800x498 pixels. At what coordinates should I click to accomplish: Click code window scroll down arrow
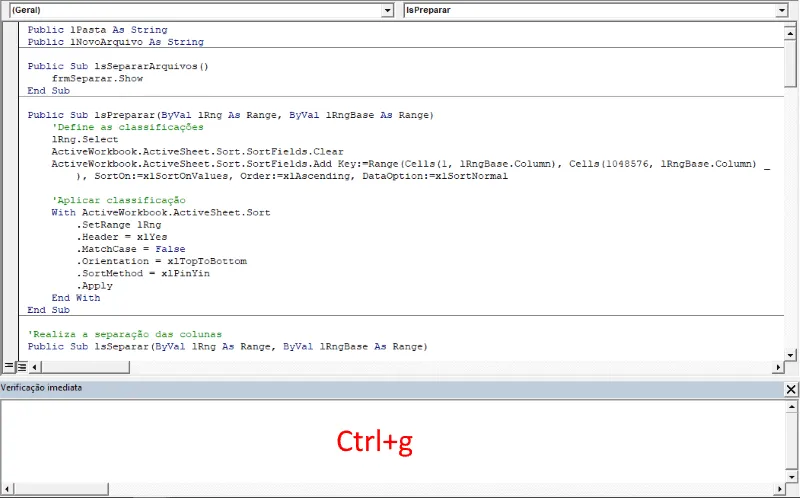point(790,355)
